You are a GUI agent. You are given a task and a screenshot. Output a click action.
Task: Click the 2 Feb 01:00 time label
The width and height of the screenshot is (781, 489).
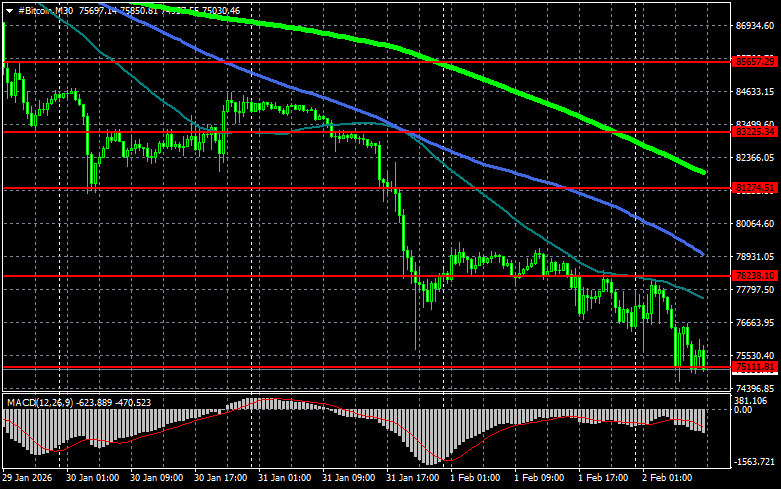click(x=667, y=478)
